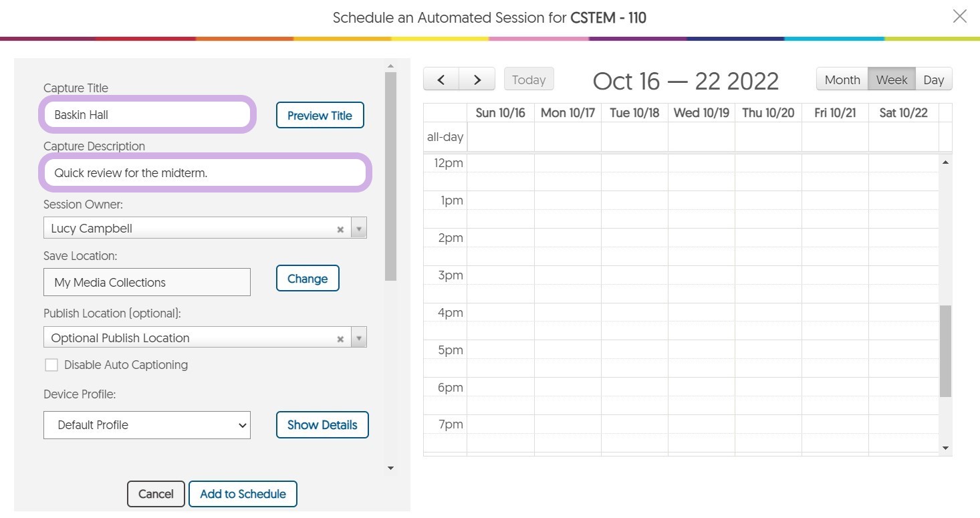Go to previous week with left arrow
Image resolution: width=980 pixels, height=518 pixels.
pyautogui.click(x=441, y=80)
